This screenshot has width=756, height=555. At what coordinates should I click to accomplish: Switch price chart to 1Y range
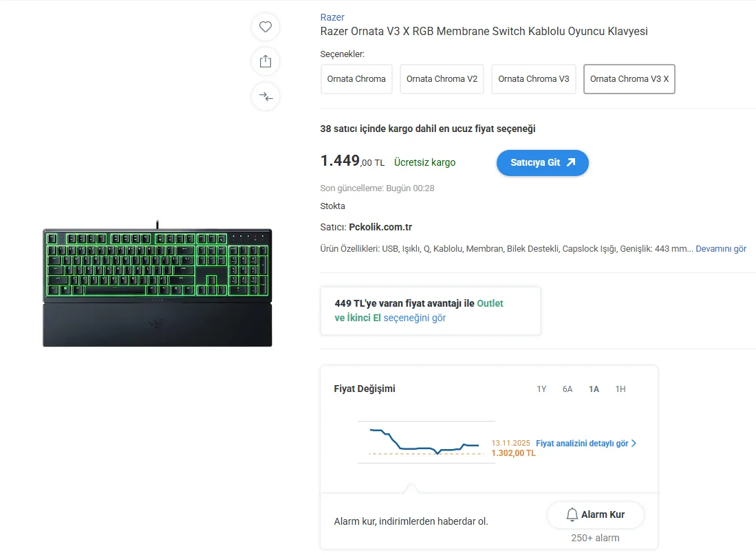541,389
